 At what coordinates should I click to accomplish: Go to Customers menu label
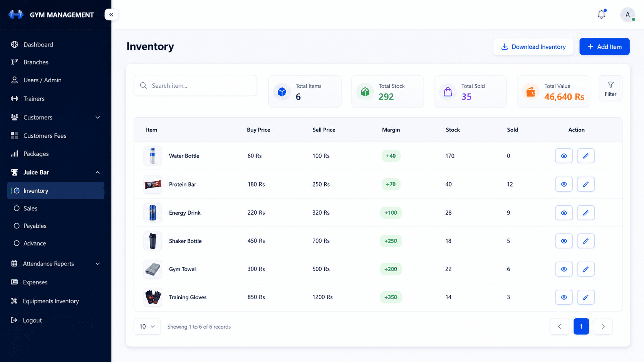[38, 117]
